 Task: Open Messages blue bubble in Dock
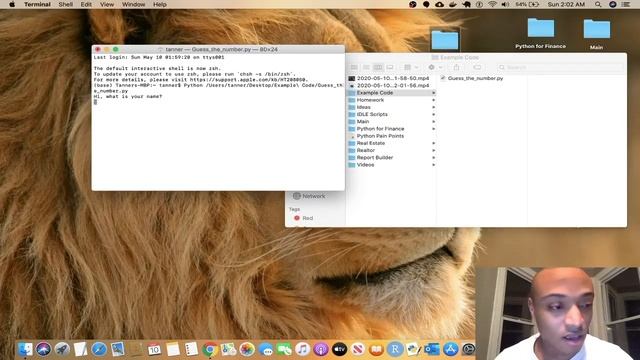click(x=266, y=349)
